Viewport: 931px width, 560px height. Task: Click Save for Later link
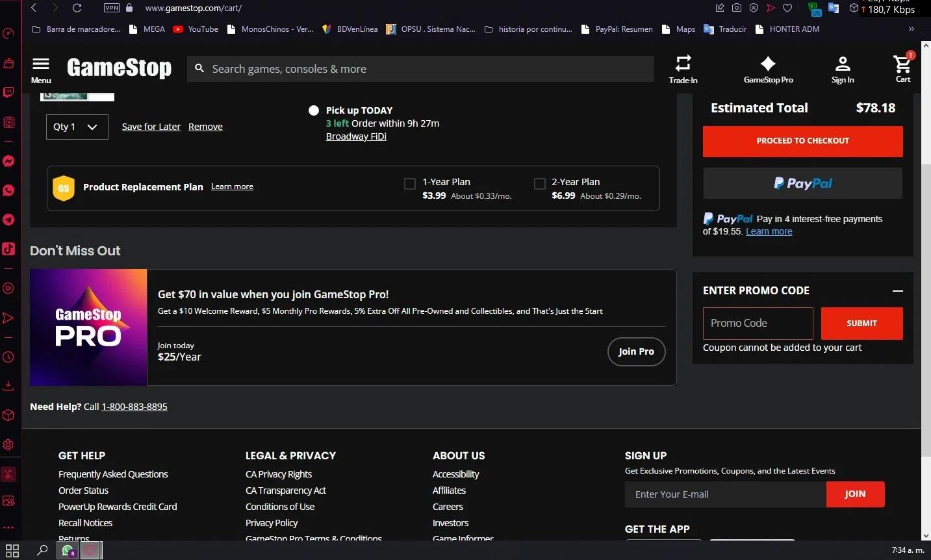[151, 127]
